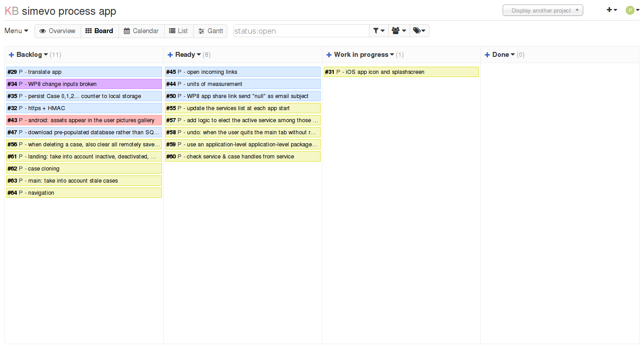Open the users filter icon menu

(x=398, y=31)
